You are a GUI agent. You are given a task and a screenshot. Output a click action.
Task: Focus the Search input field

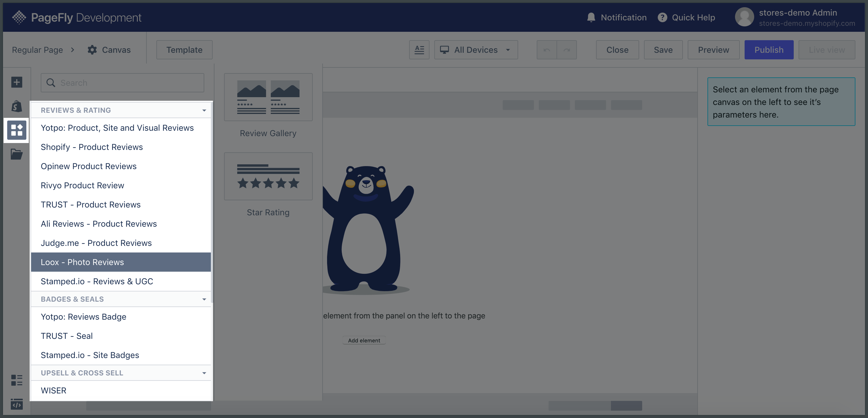tap(122, 83)
